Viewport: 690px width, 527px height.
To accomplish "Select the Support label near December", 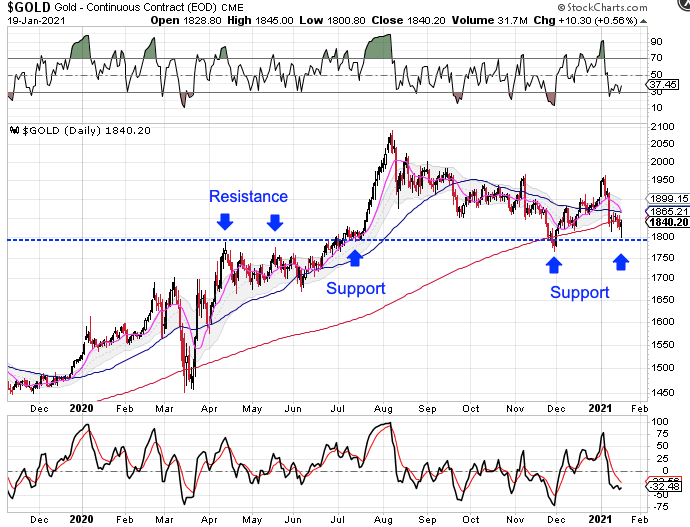I will click(579, 292).
